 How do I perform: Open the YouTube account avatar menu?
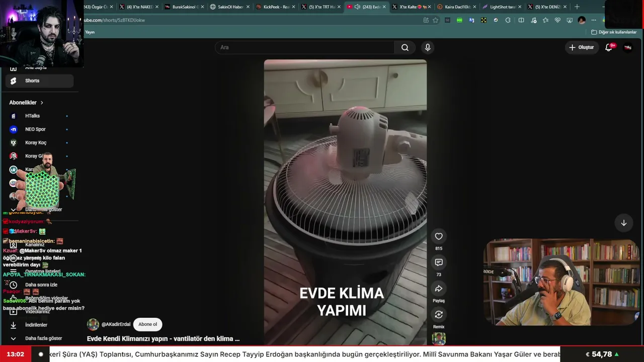pos(628,47)
